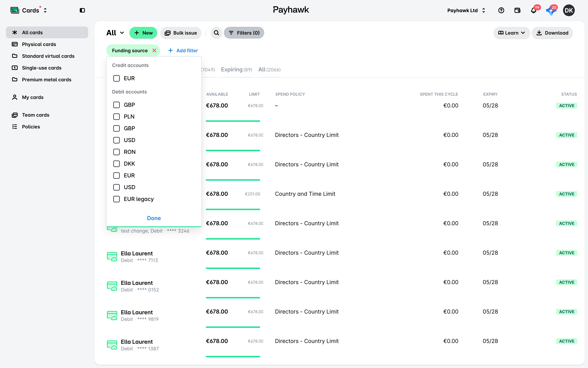Click the card icon for Ella Laurent 0152
The width and height of the screenshot is (588, 368).
tap(112, 286)
